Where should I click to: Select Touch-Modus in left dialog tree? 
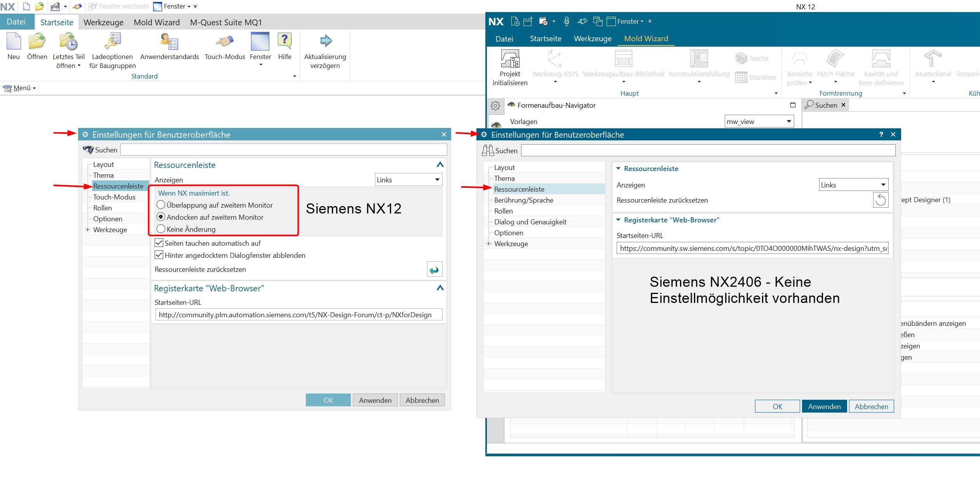114,197
